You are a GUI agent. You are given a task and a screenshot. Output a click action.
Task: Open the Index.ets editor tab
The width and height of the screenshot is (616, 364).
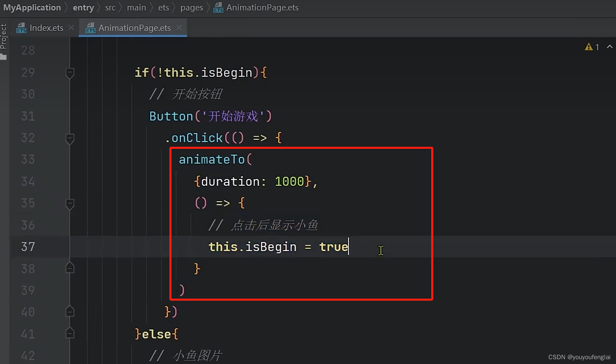(45, 28)
